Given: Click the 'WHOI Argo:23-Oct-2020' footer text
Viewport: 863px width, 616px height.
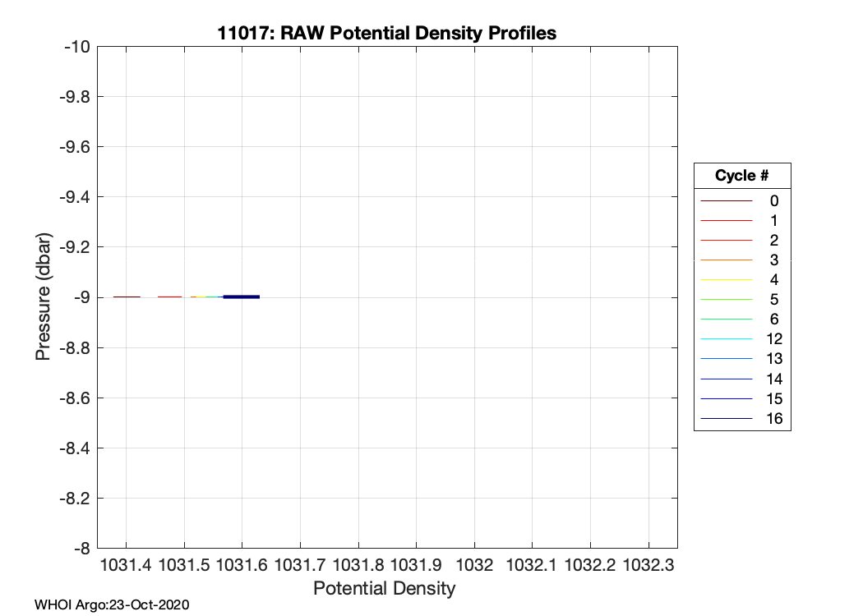Looking at the screenshot, I should pos(112,605).
